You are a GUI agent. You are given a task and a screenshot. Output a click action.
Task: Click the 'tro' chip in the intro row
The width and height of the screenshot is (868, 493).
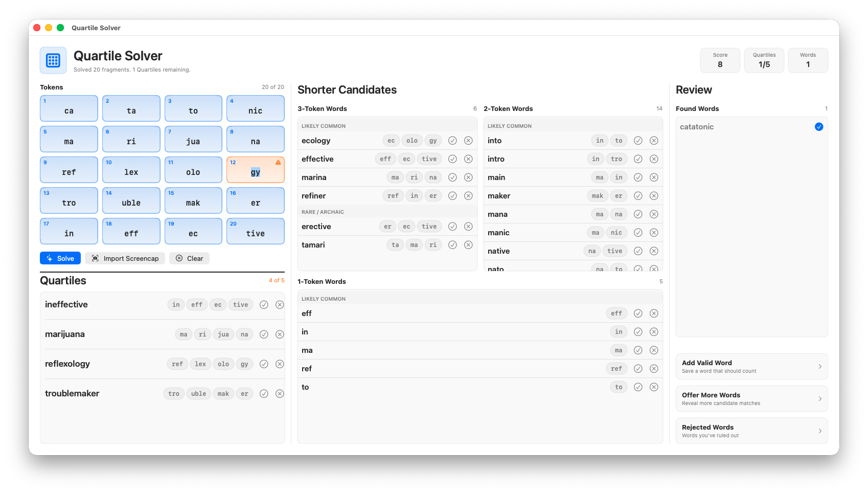616,159
